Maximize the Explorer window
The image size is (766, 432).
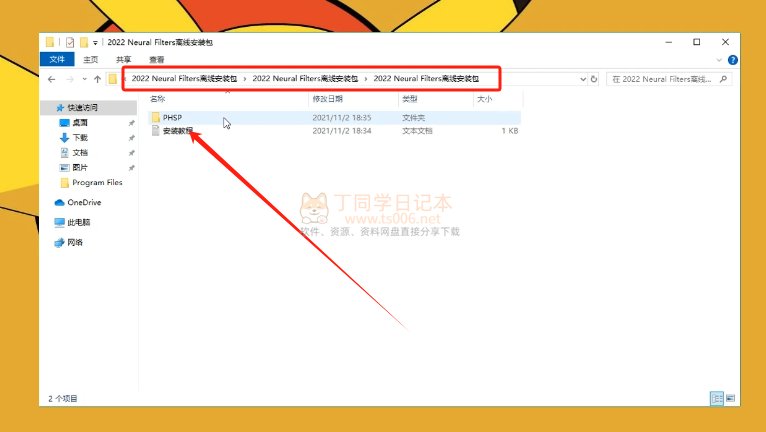(x=697, y=43)
